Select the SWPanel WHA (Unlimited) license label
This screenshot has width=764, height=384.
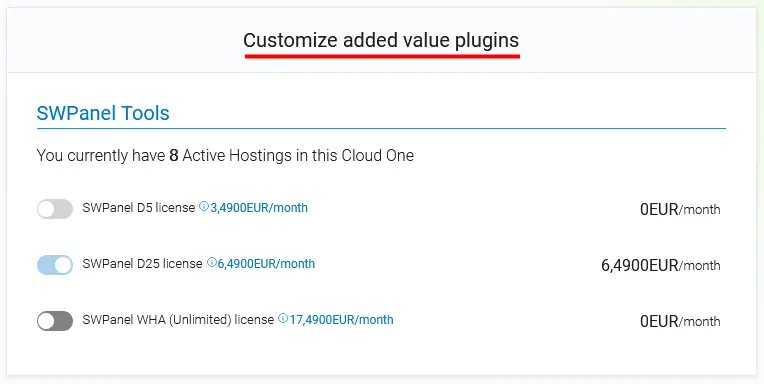(178, 320)
